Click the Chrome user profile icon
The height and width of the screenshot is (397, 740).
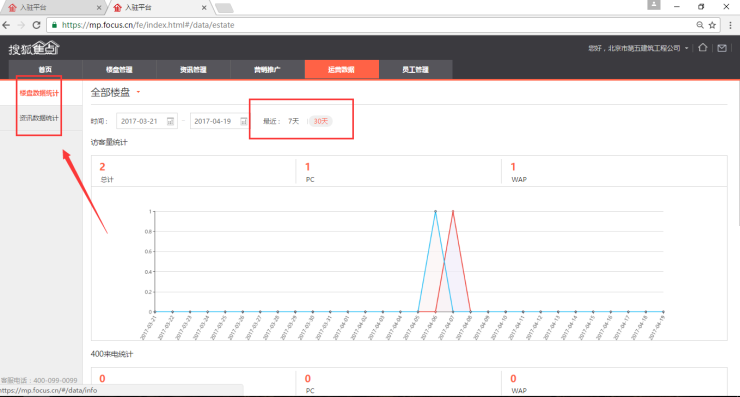(x=654, y=5)
